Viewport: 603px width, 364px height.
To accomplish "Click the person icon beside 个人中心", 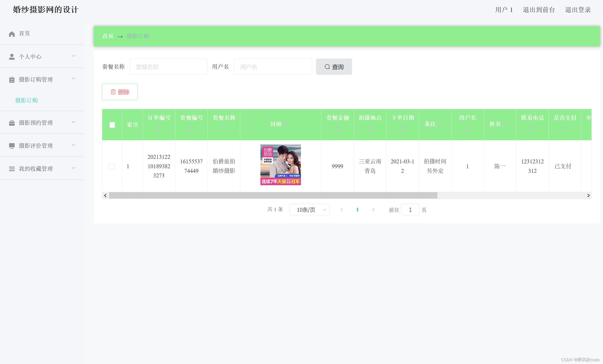I will 12,57.
